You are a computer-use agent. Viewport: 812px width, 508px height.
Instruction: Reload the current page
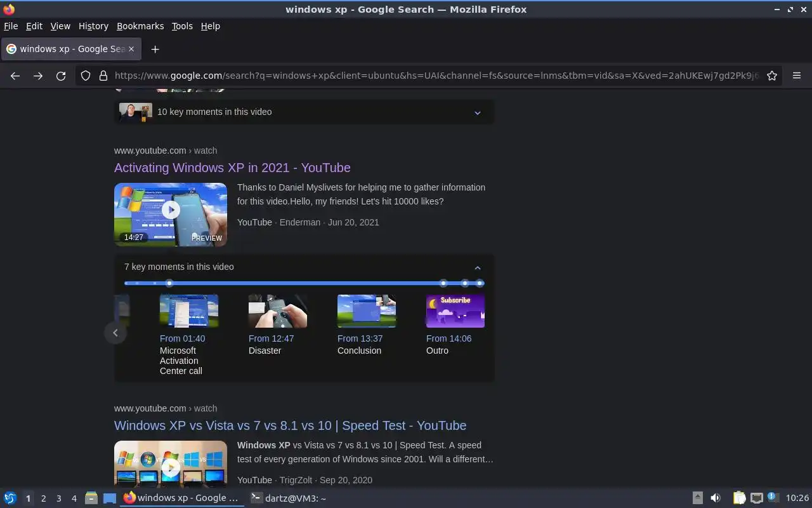coord(61,76)
